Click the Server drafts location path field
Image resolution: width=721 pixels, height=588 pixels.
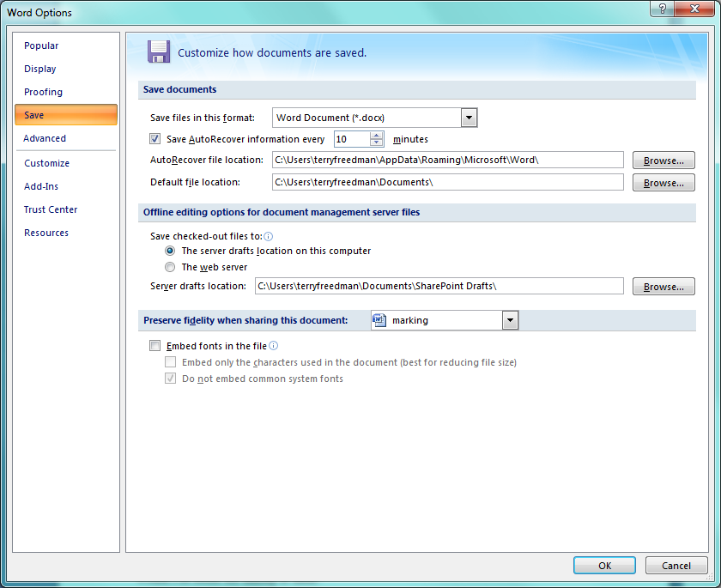[439, 286]
